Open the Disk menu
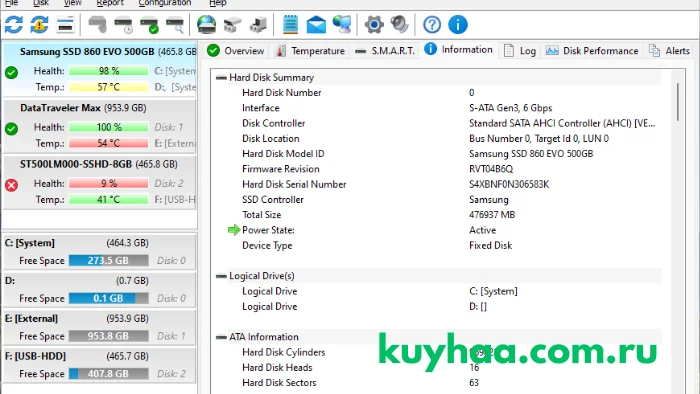The image size is (700, 394). [41, 3]
